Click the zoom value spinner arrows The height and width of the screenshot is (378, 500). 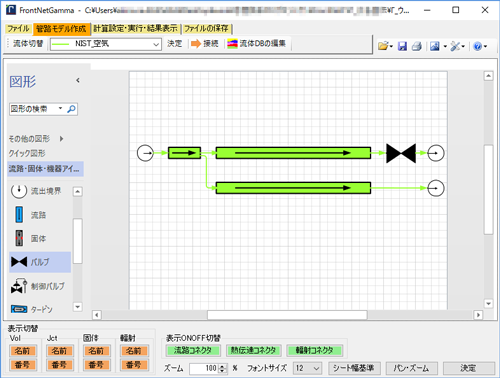(223, 369)
